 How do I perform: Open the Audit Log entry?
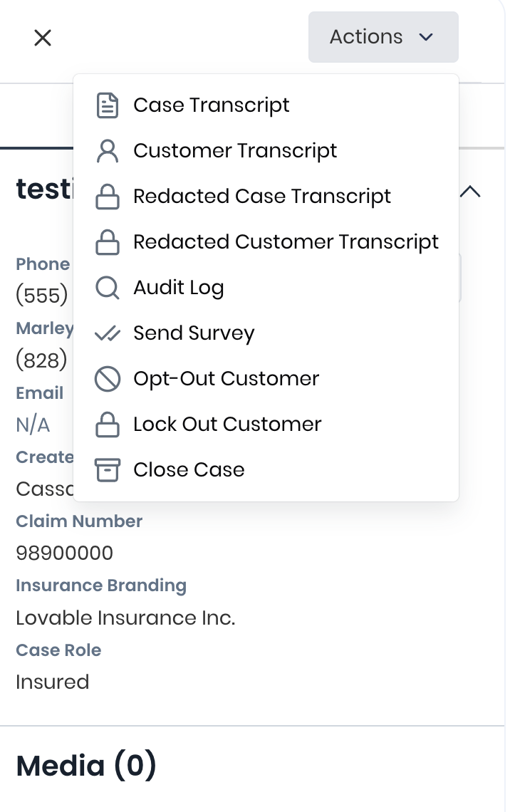(x=179, y=288)
